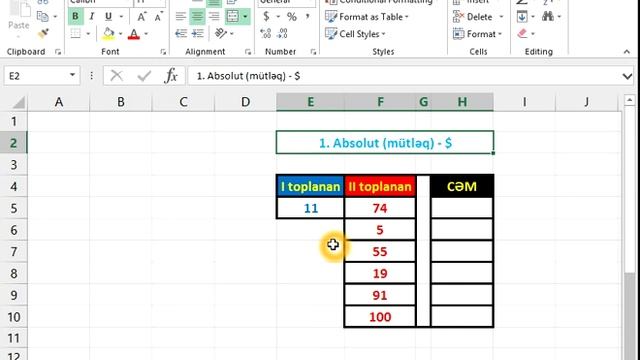Click the Cancel X formula bar icon
640x360 pixels.
coord(117,76)
